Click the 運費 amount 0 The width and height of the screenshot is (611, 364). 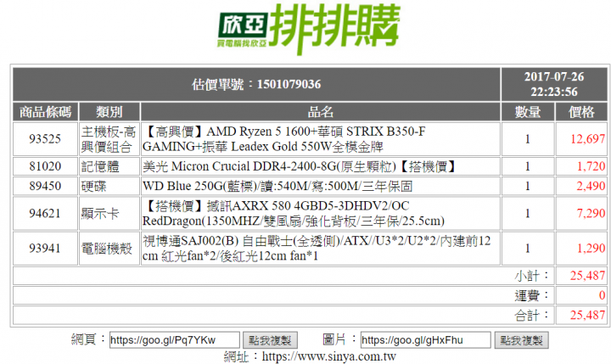click(602, 295)
